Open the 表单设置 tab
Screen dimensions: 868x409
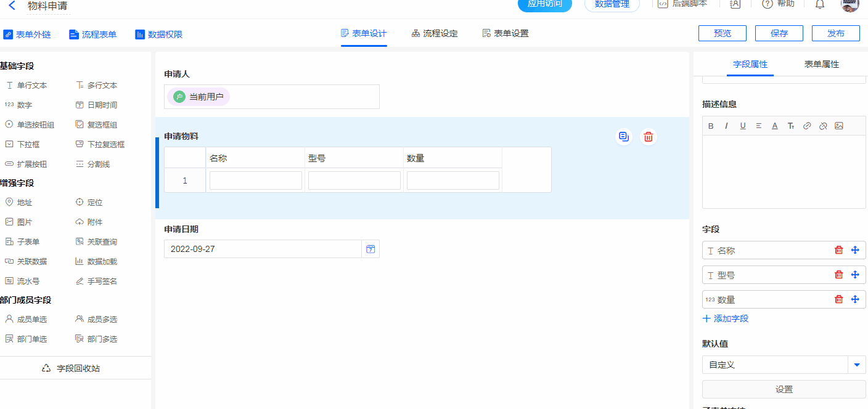(506, 33)
